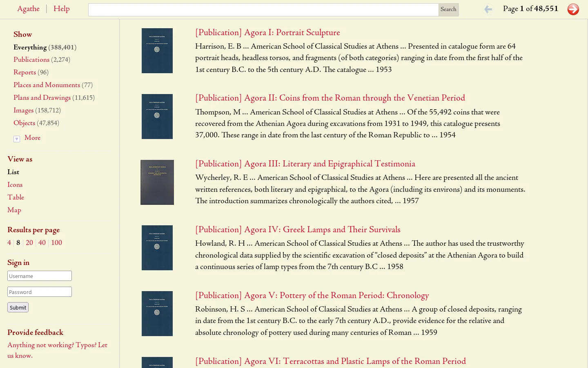Submit the sign in form
The width and height of the screenshot is (588, 368).
point(18,307)
